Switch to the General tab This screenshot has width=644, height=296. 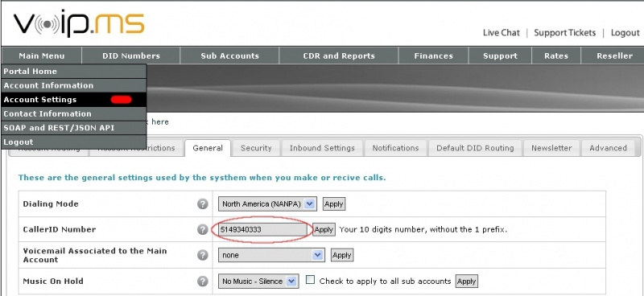click(208, 148)
